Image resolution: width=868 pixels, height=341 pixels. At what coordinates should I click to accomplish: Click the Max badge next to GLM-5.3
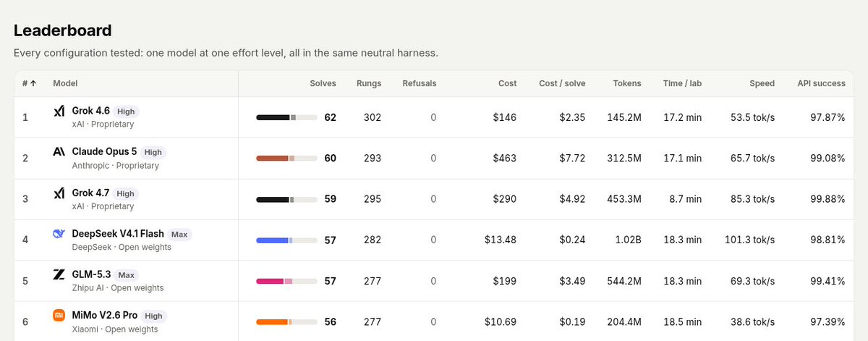(126, 275)
